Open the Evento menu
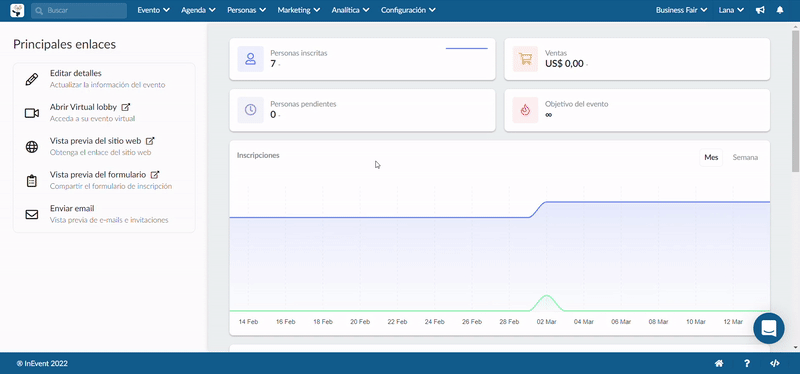 tap(153, 10)
